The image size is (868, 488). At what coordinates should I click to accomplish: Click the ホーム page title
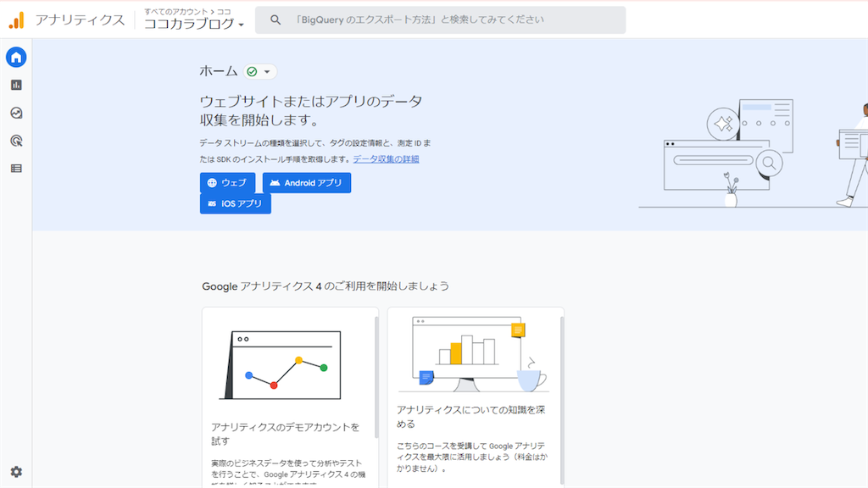pos(218,71)
